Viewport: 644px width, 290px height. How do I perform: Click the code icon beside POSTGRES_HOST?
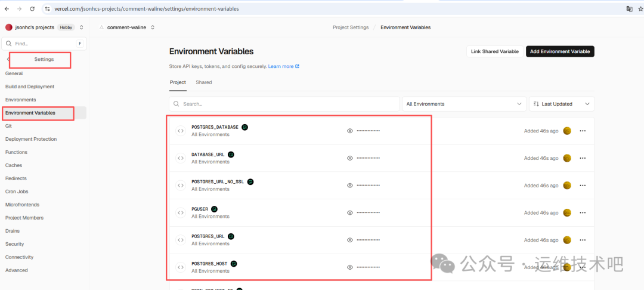tap(180, 267)
